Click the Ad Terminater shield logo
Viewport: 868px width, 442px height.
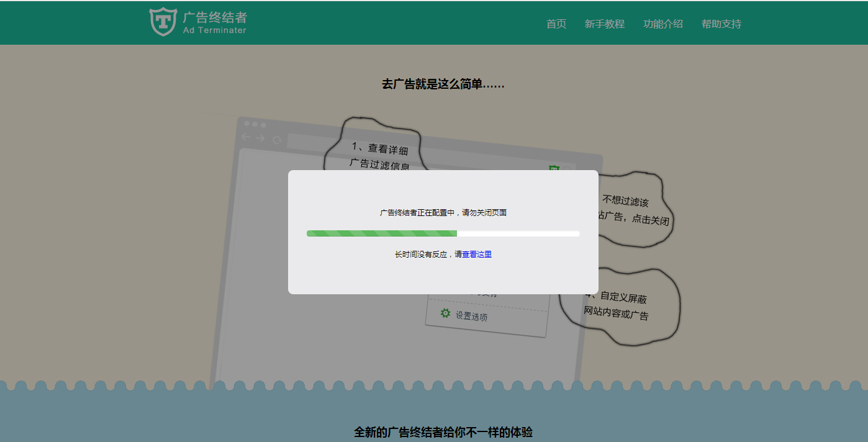[162, 22]
